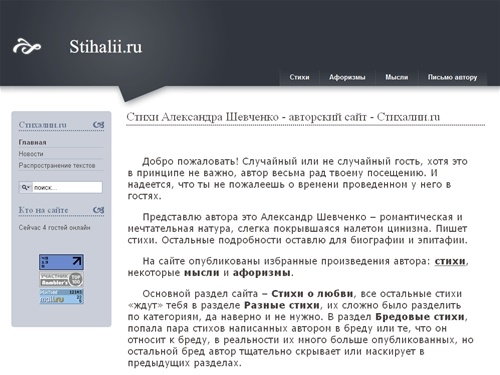
Task: Follow the bold мысли link
Action: [202, 273]
